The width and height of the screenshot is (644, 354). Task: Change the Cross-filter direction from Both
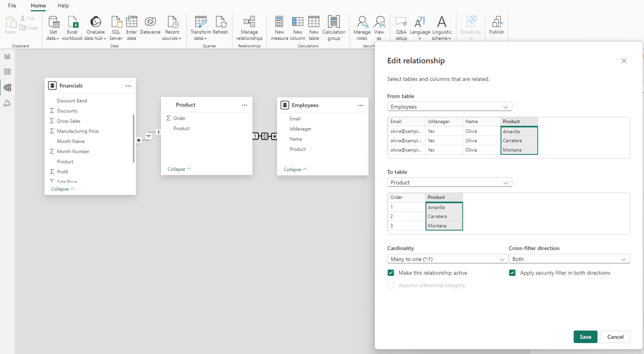(x=569, y=259)
